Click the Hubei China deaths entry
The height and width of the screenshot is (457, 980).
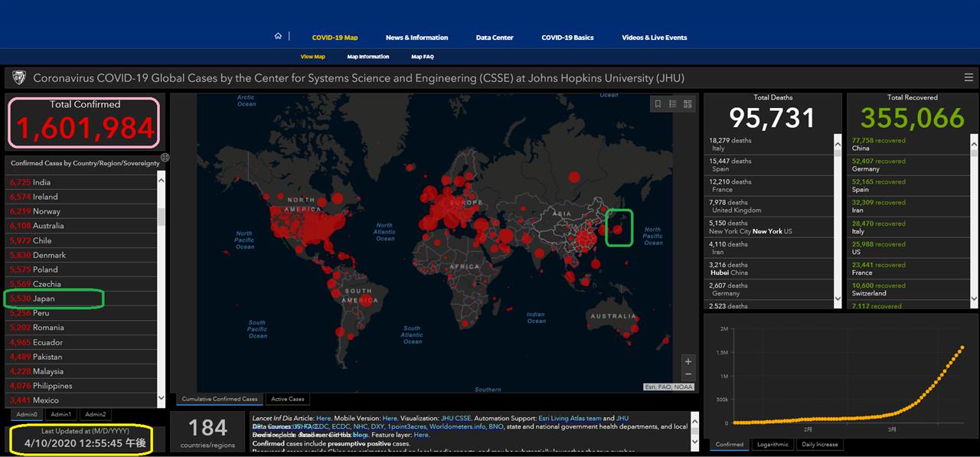pyautogui.click(x=768, y=269)
